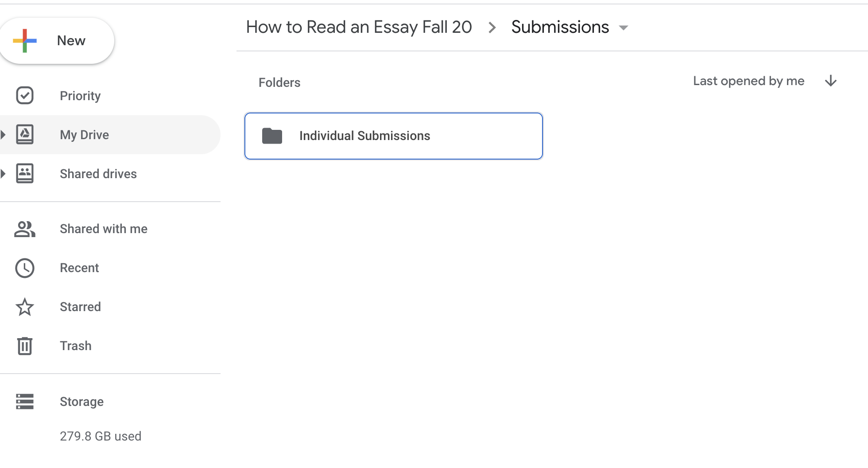Image resolution: width=868 pixels, height=468 pixels.
Task: Open the Individual Submissions folder
Action: pyautogui.click(x=393, y=136)
